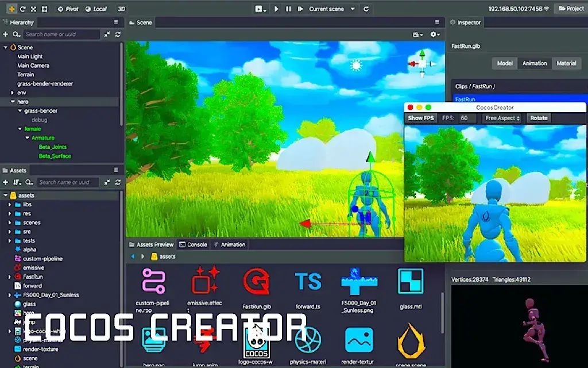Collapse the female node
Image resolution: width=588 pixels, height=368 pixels.
[x=20, y=129]
